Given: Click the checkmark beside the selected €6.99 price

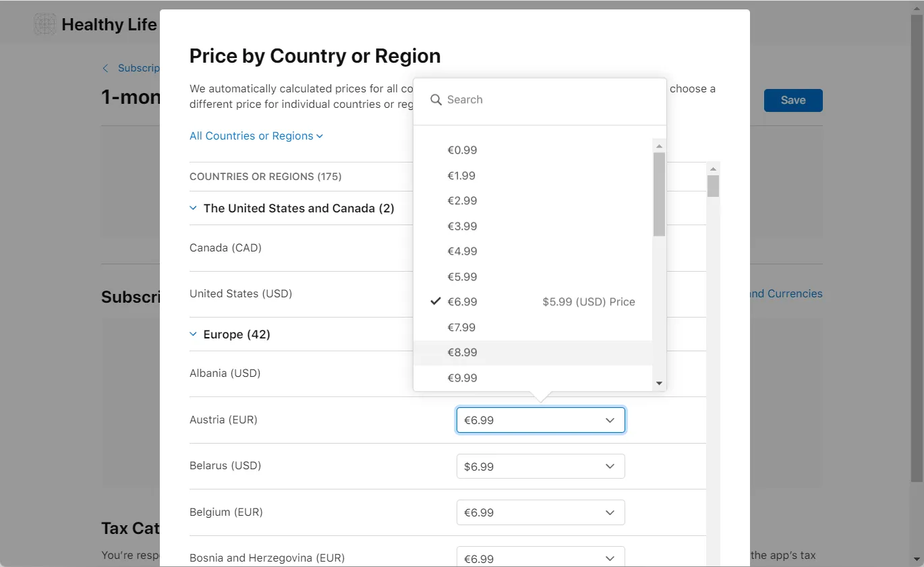Looking at the screenshot, I should 436,301.
